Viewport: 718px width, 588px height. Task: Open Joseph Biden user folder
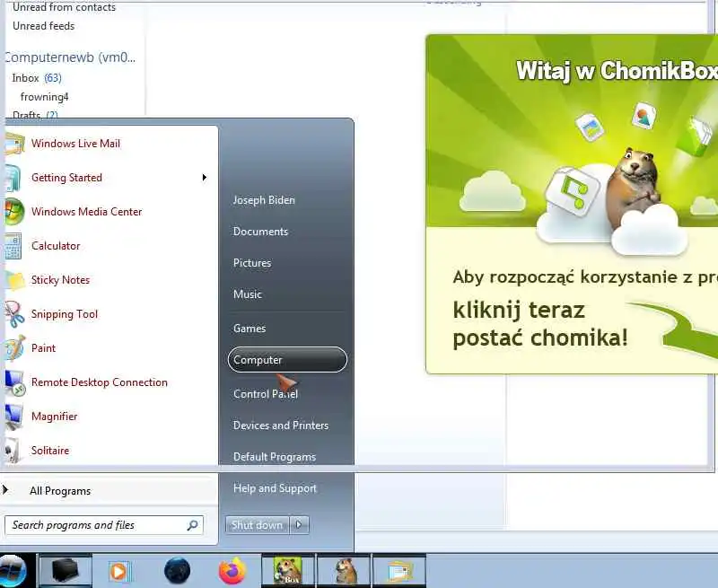pos(264,200)
